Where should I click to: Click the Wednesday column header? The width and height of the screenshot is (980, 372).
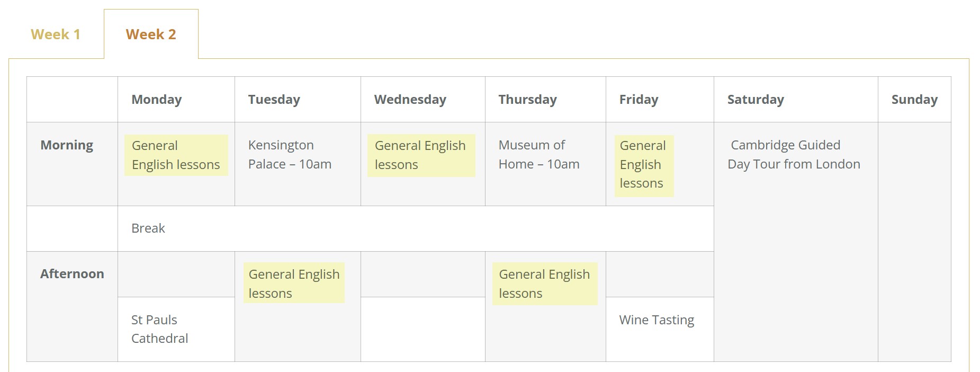[410, 100]
